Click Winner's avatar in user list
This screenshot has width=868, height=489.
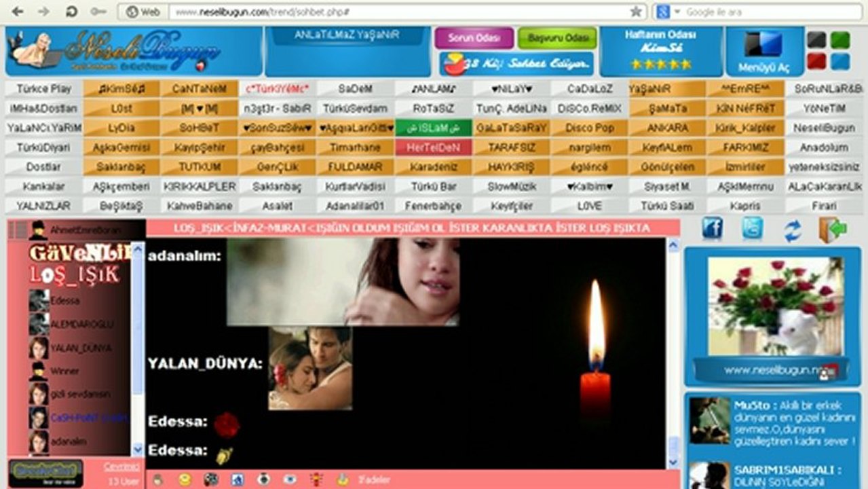click(39, 371)
